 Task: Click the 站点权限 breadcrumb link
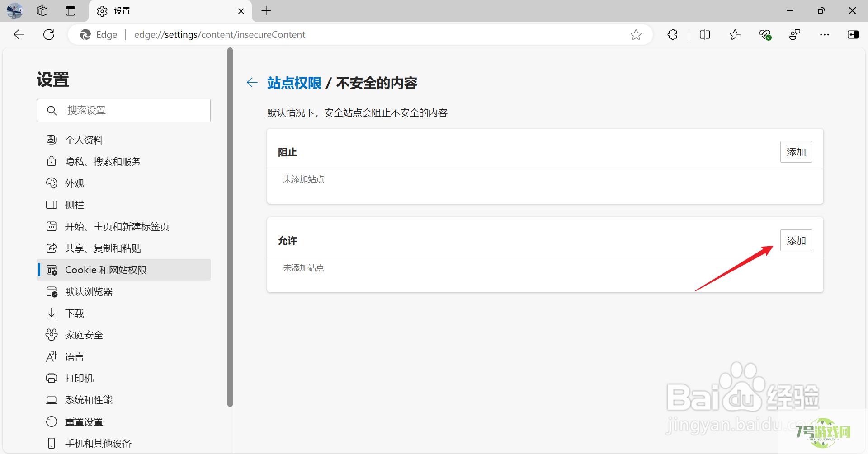point(294,83)
